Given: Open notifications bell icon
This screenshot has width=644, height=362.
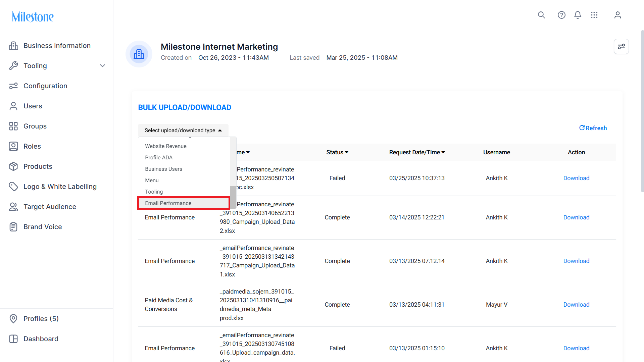Looking at the screenshot, I should (578, 15).
